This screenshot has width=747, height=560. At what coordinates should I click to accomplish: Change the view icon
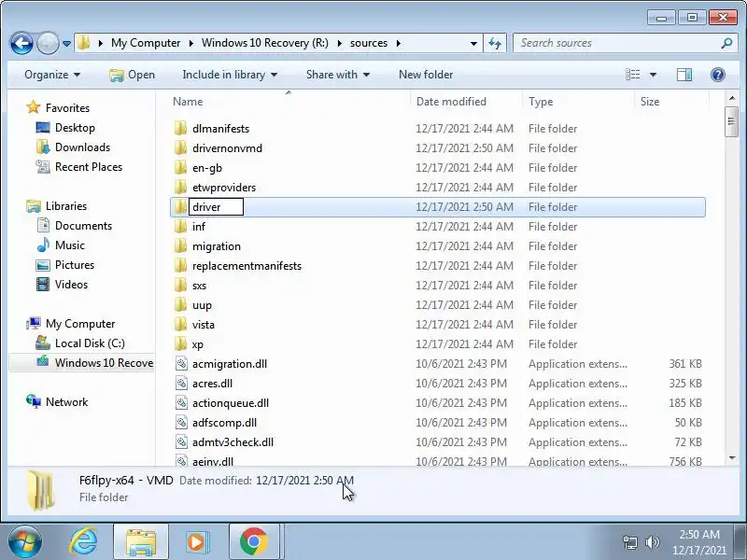pyautogui.click(x=633, y=75)
